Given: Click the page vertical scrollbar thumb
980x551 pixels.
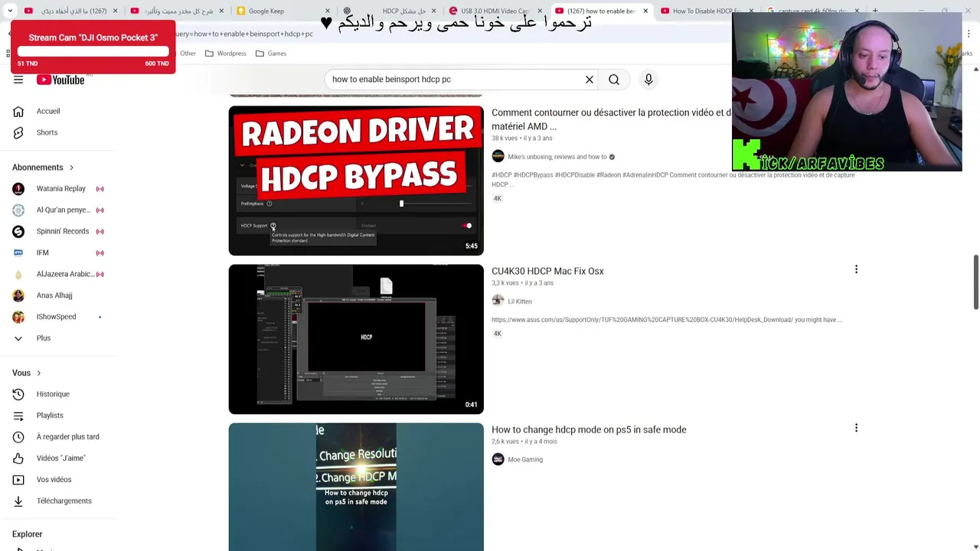Looking at the screenshot, I should 975,283.
